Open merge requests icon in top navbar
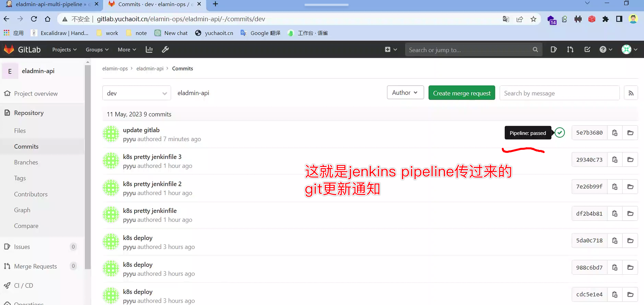The height and width of the screenshot is (305, 644). [x=570, y=50]
